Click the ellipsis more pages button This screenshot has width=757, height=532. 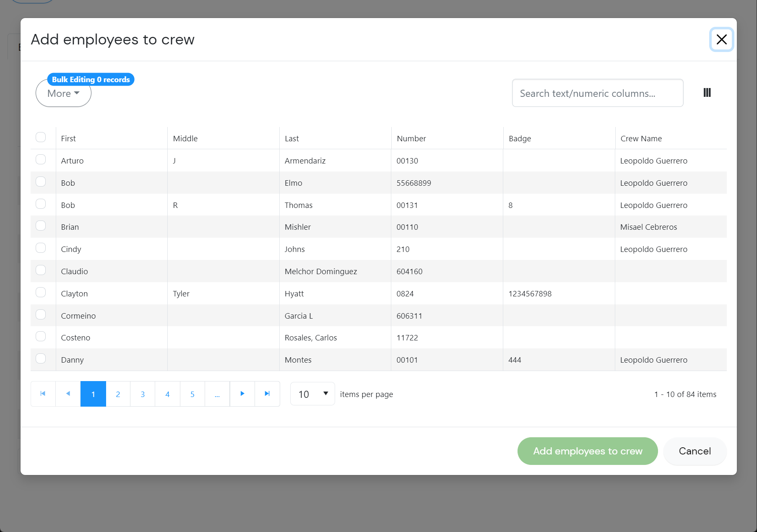217,394
